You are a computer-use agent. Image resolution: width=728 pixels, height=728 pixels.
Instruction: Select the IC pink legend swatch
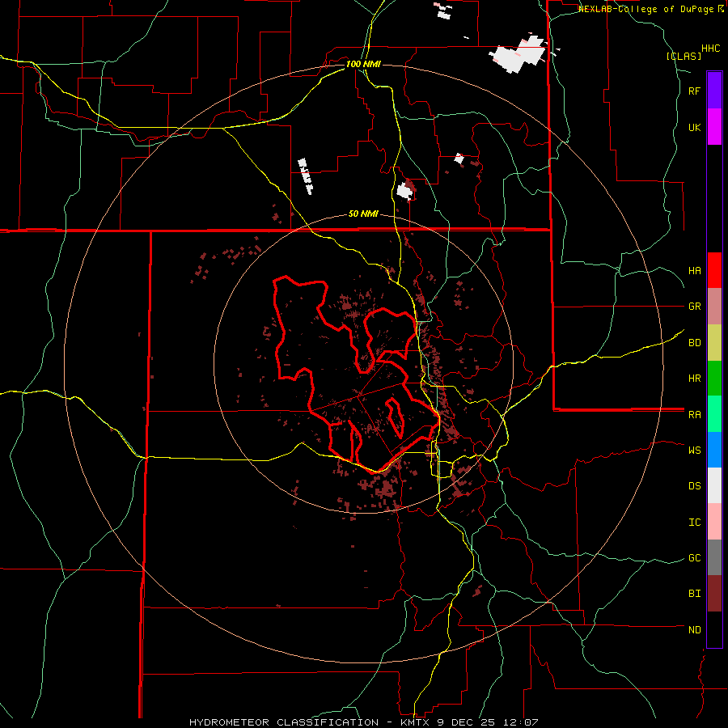(714, 522)
